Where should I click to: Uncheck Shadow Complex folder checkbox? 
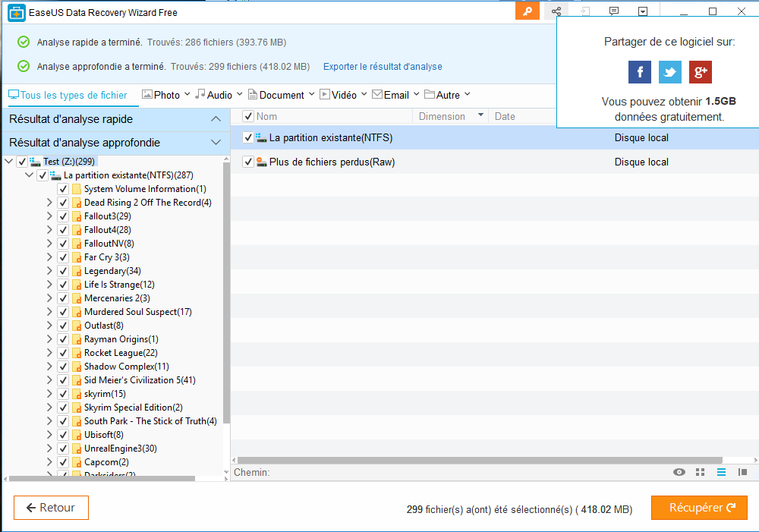(63, 367)
